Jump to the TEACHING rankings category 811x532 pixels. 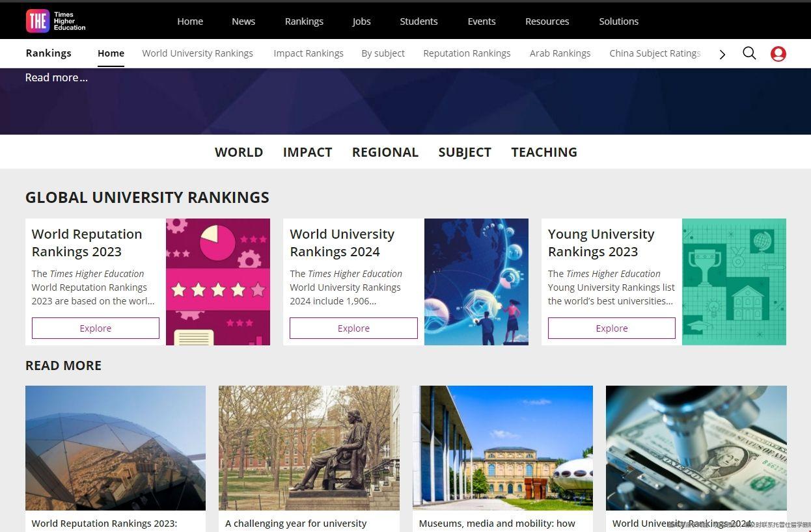[544, 152]
